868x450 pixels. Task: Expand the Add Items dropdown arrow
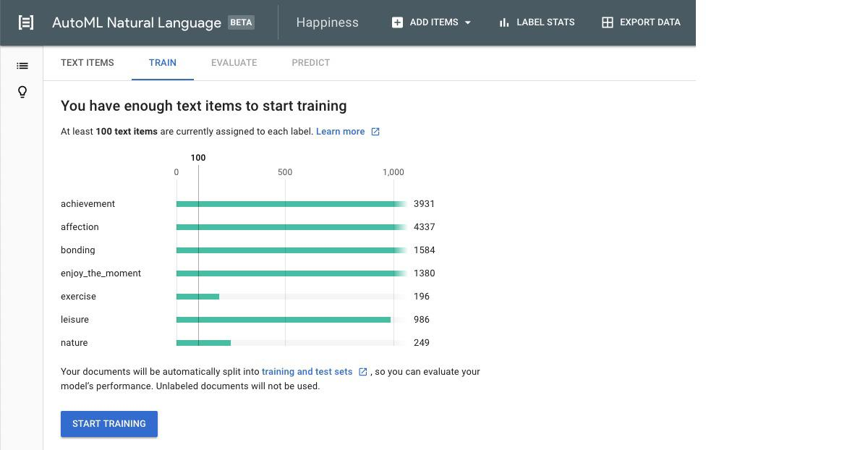[467, 22]
